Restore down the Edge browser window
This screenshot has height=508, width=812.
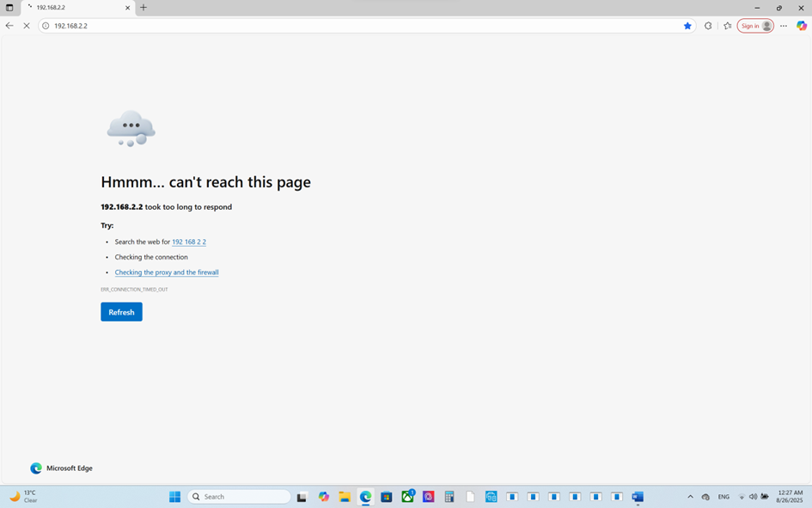(x=778, y=8)
